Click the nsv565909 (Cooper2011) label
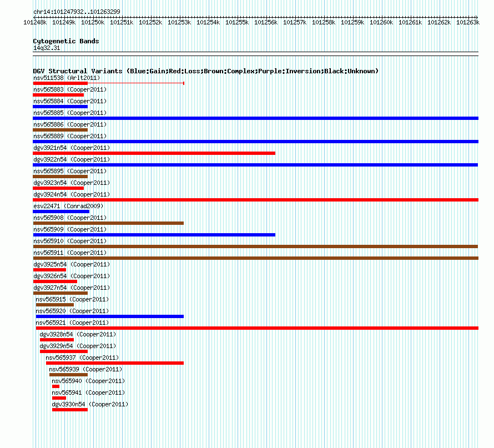Viewport: 494px width, 448px height. coord(70,229)
